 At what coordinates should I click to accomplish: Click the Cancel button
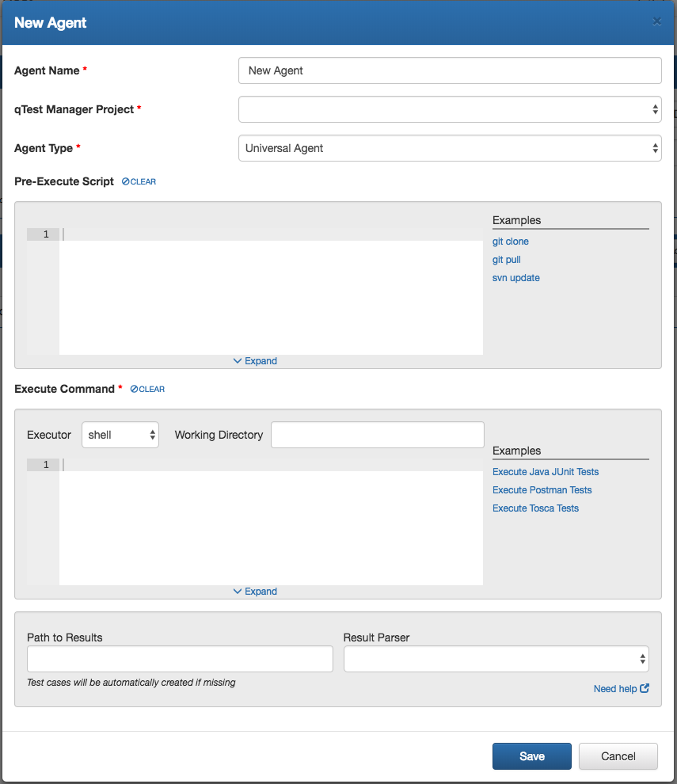(618, 756)
